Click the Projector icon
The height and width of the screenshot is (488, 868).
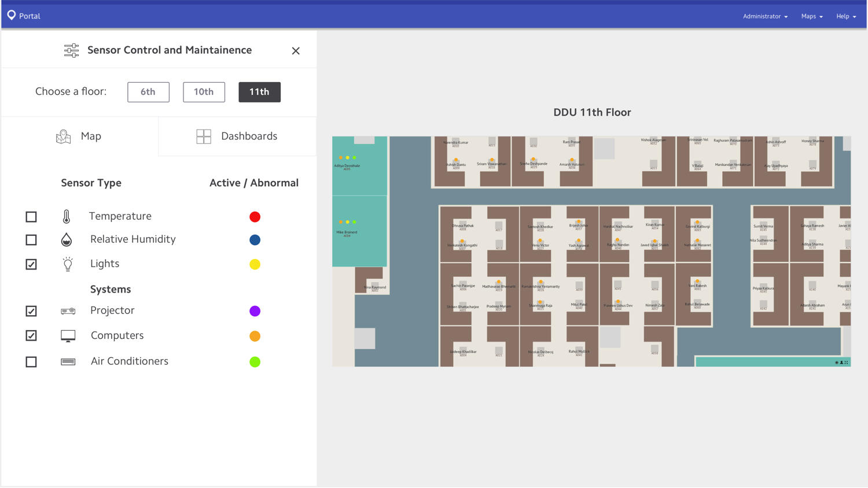point(68,311)
